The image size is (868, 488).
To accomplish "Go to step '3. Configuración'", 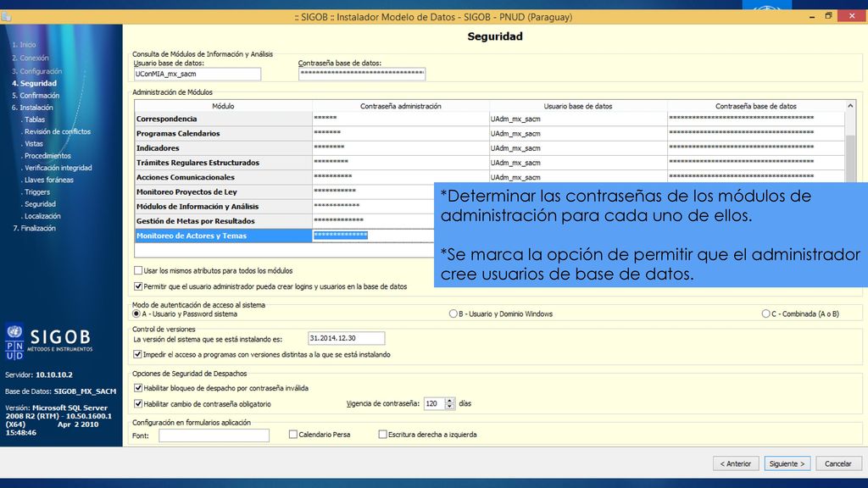I will pos(37,71).
